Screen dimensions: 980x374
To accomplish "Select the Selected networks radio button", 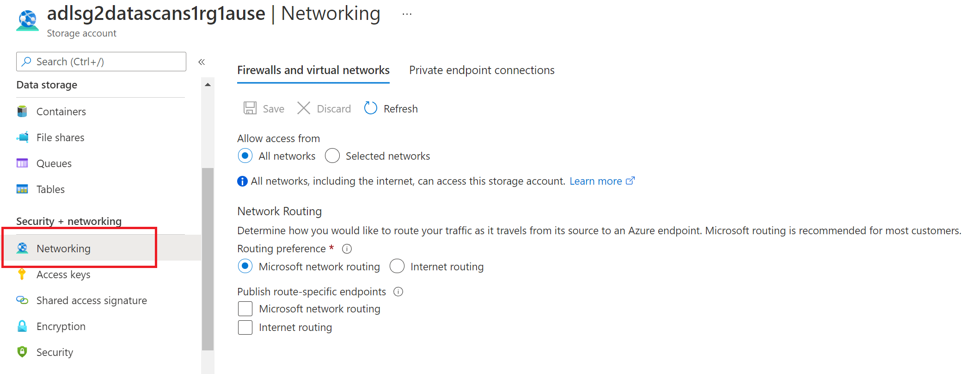I will [332, 156].
